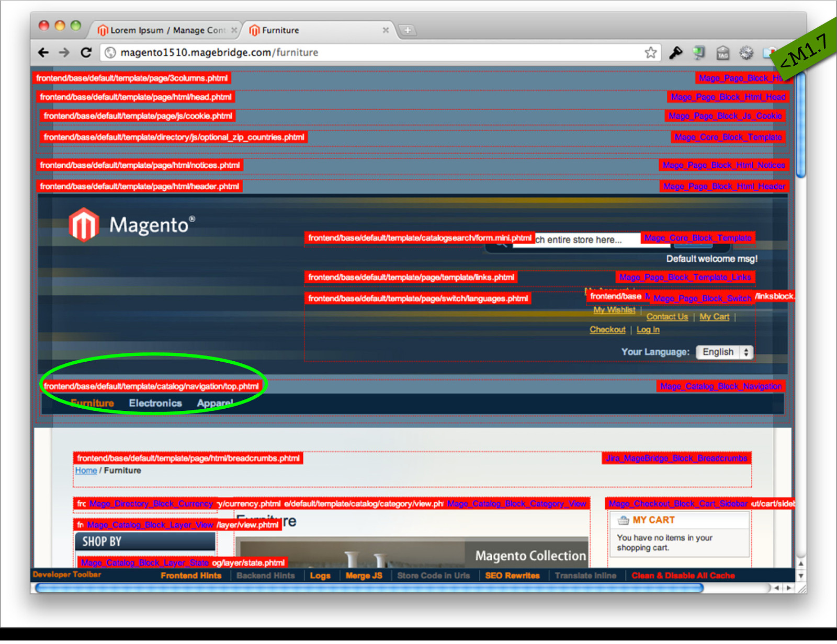The width and height of the screenshot is (837, 644).
Task: Click the form.mini.phtml template hint
Action: click(x=420, y=238)
